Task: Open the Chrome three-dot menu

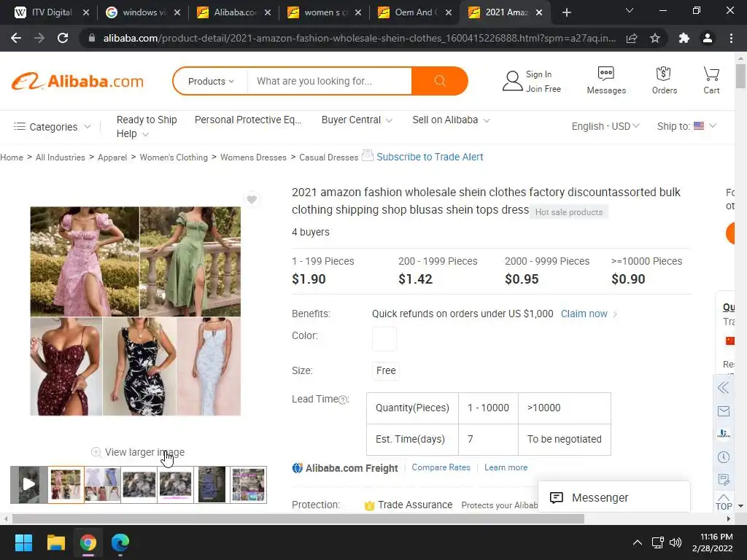Action: tap(731, 38)
